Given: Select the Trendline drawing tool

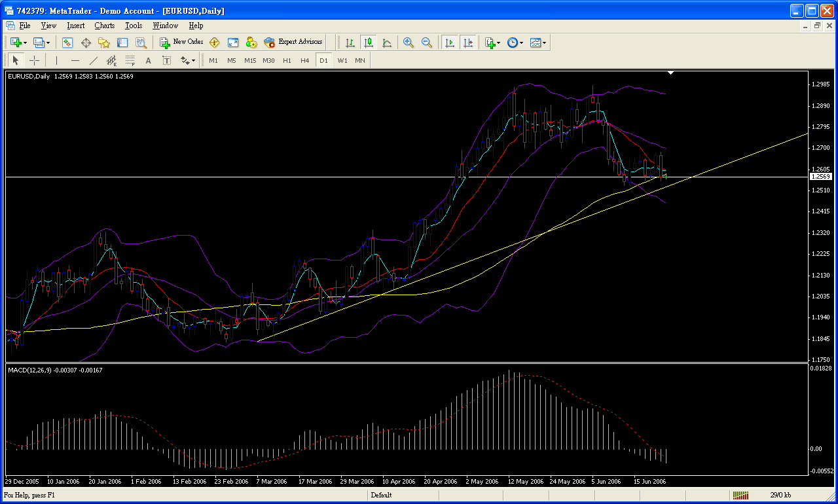Looking at the screenshot, I should pos(94,60).
